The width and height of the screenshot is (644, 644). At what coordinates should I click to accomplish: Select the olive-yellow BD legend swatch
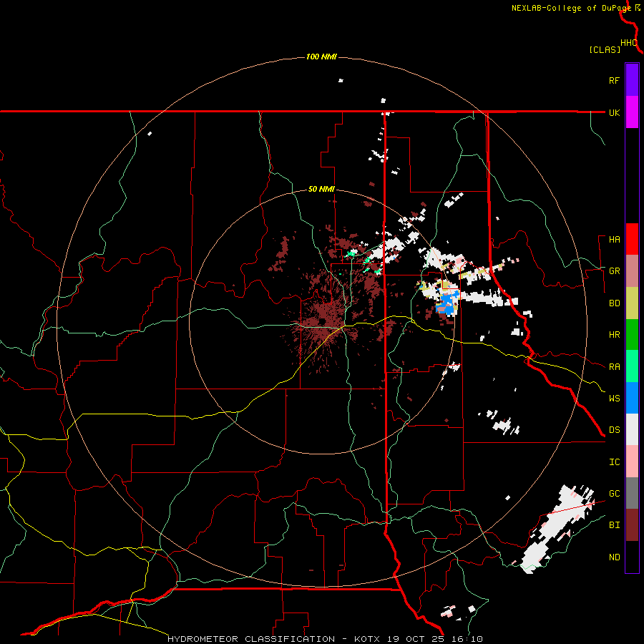click(x=632, y=303)
